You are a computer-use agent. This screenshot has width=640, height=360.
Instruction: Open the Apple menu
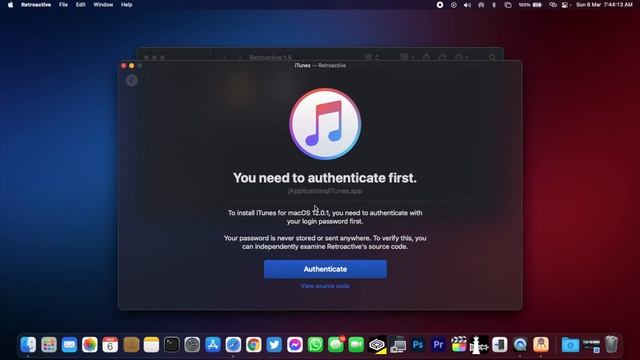[x=10, y=5]
